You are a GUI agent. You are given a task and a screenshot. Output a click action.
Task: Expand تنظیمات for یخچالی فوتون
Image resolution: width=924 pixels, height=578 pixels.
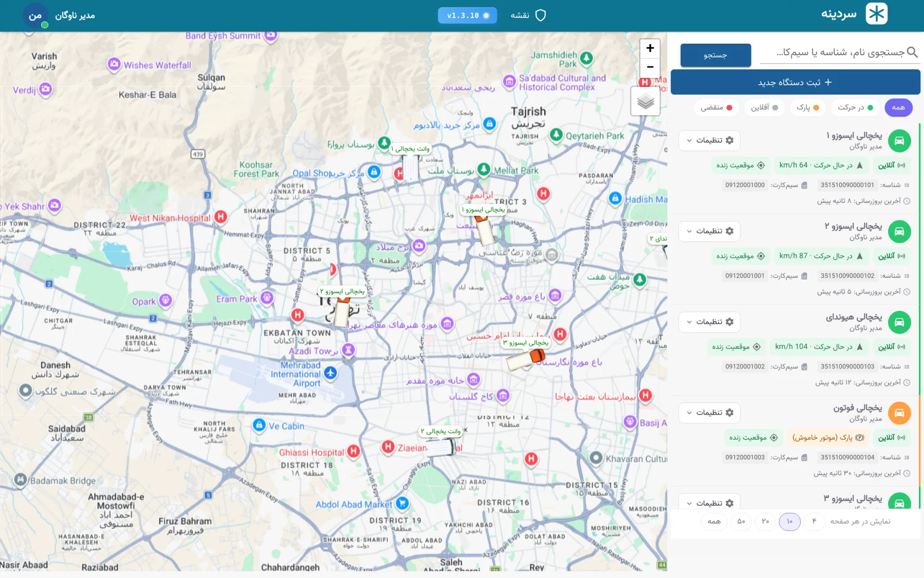coord(709,413)
